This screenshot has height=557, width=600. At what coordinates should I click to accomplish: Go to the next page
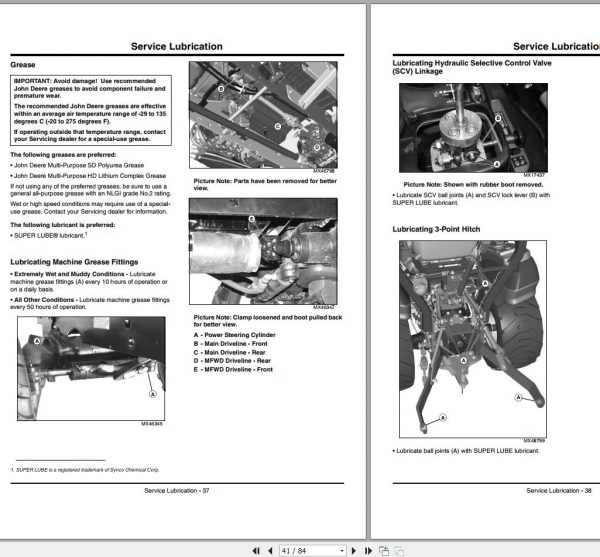354,550
